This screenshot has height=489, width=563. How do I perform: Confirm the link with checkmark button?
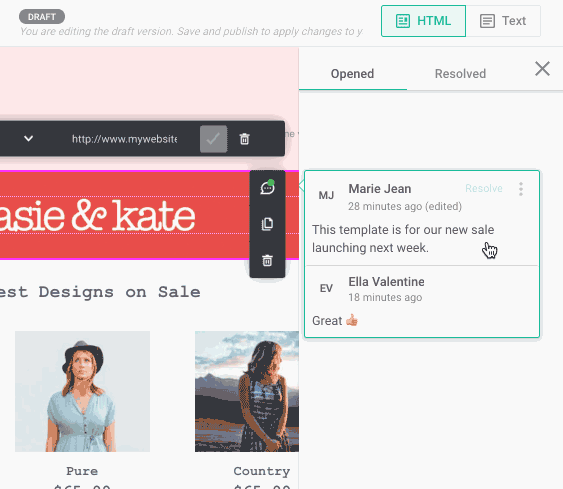click(213, 139)
